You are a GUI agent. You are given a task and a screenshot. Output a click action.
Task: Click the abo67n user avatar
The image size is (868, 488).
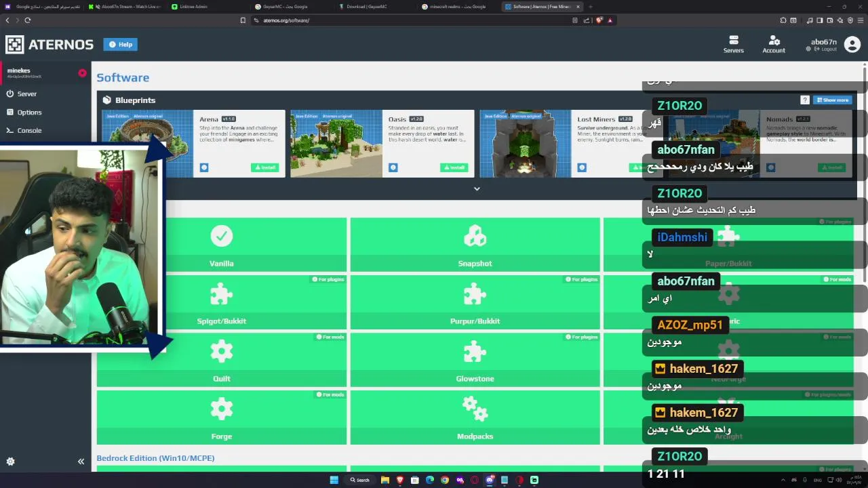tap(852, 45)
